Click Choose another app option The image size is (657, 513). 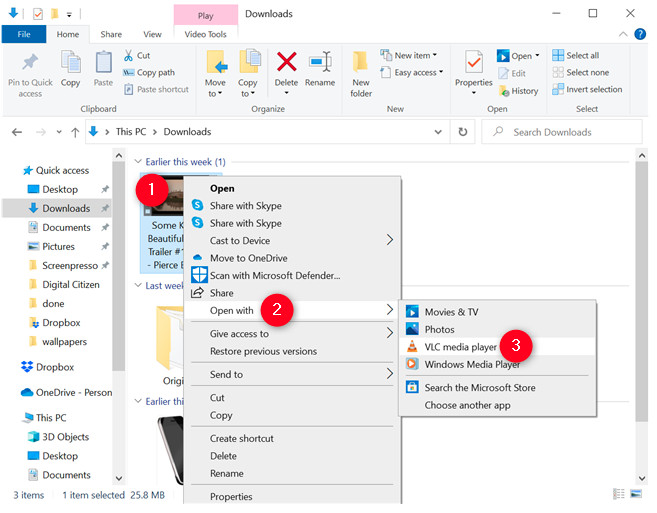(x=497, y=405)
